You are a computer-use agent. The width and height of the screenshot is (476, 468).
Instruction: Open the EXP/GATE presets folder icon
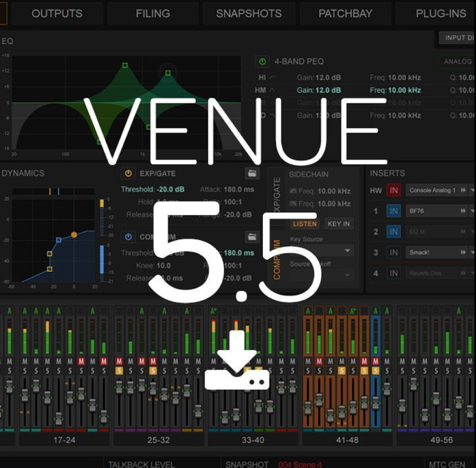pos(252,173)
